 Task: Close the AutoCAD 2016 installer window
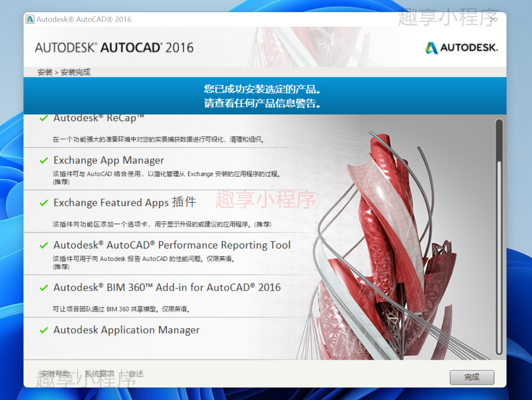493,19
